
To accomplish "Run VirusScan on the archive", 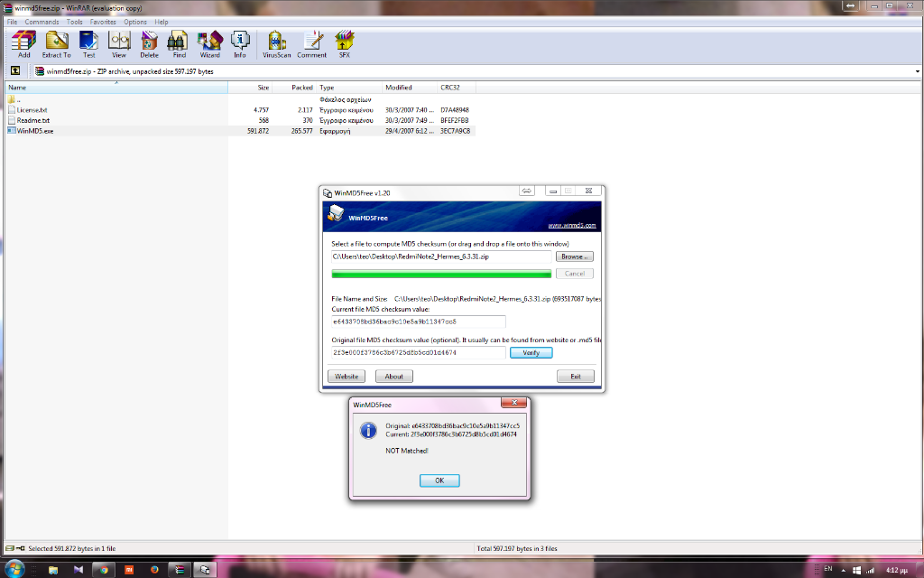I will (276, 45).
